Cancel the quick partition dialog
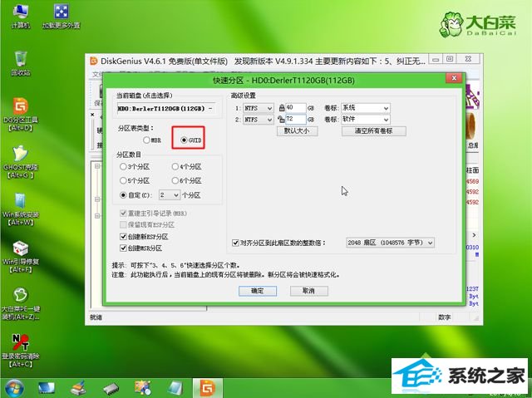532x398 pixels. tap(308, 291)
